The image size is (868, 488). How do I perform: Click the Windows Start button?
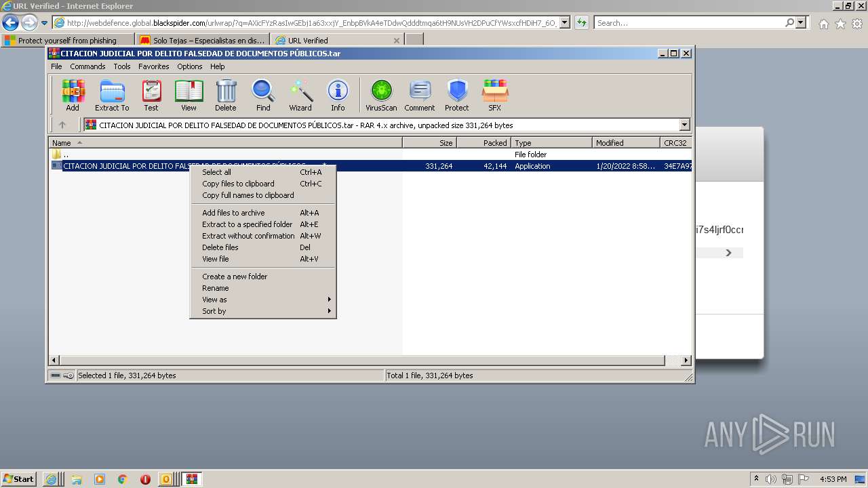click(x=19, y=479)
